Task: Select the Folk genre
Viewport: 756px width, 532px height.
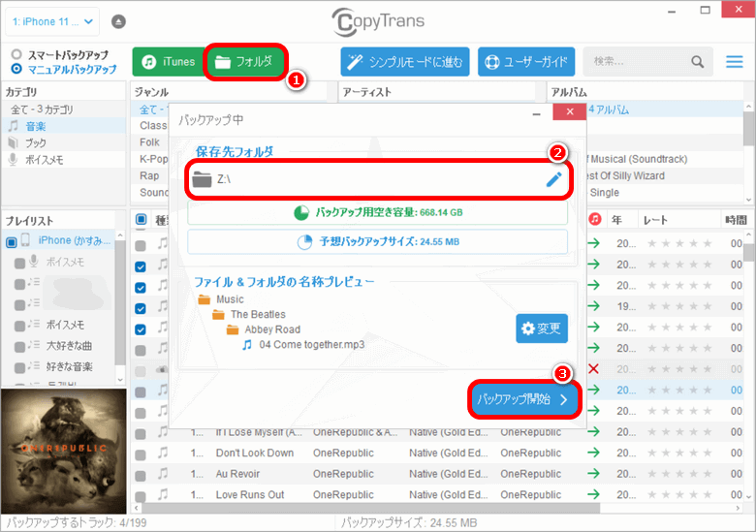Action: tap(150, 142)
